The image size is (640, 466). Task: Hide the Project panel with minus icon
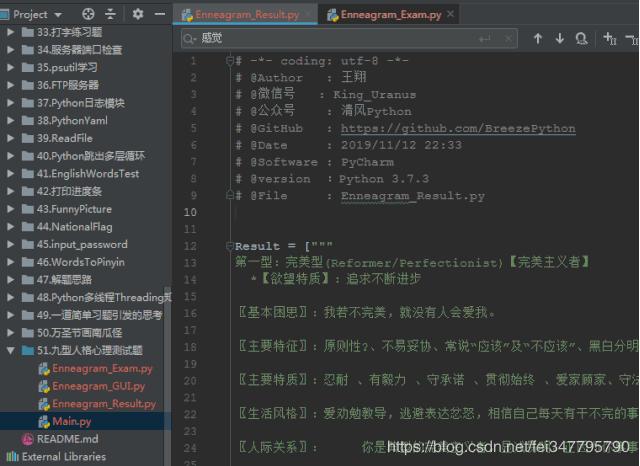click(160, 14)
